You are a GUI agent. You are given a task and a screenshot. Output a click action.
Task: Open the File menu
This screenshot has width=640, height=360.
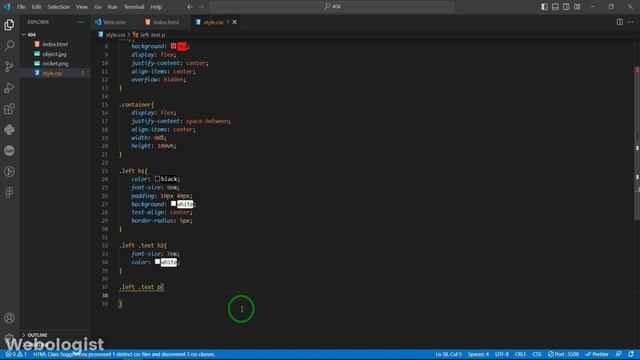21,7
